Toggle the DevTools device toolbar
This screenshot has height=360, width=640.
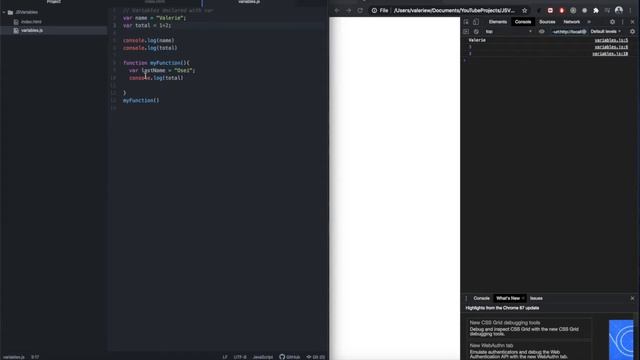point(476,22)
